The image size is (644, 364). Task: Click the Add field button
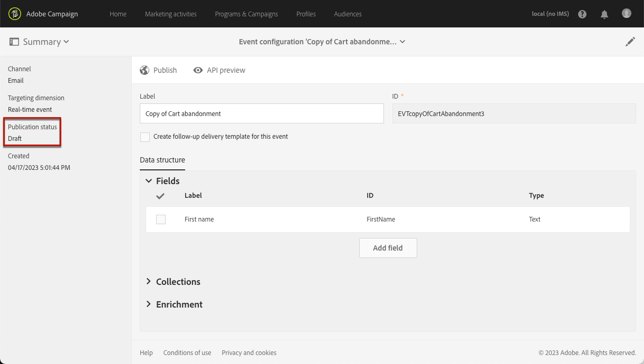pos(388,248)
